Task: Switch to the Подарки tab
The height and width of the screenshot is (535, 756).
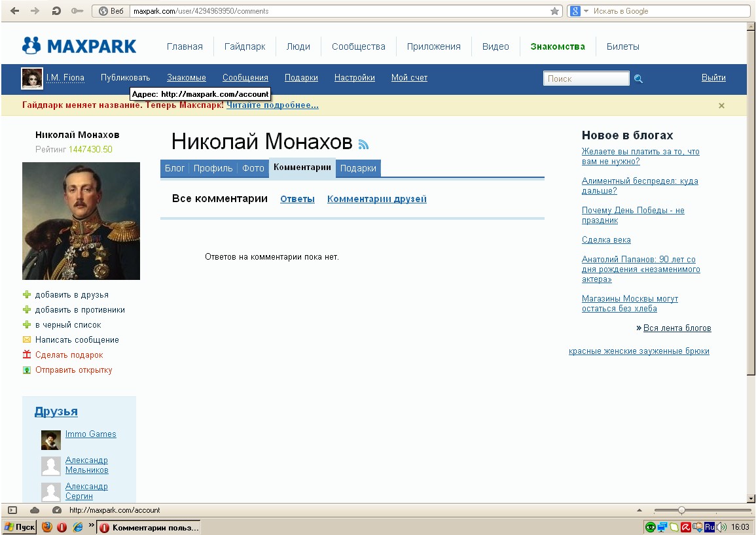Action: pyautogui.click(x=358, y=168)
